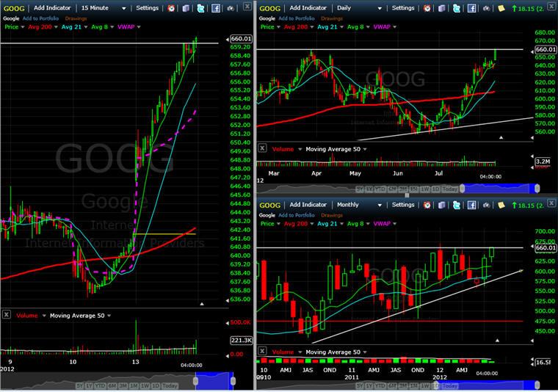Click right handle of Monthly chart range slider
Image resolution: width=558 pixels, height=392 pixels.
point(537,385)
